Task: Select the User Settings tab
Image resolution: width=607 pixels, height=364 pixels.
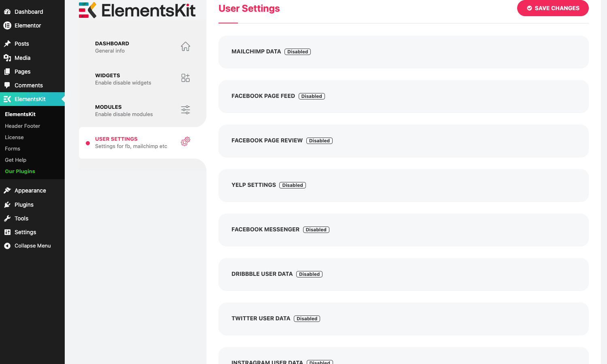Action: 142,142
